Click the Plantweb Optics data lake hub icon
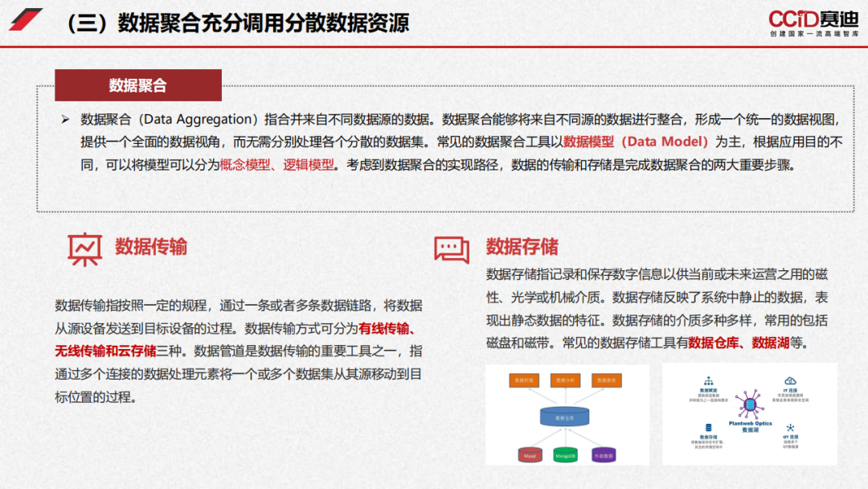This screenshot has height=489, width=868. pos(751,405)
